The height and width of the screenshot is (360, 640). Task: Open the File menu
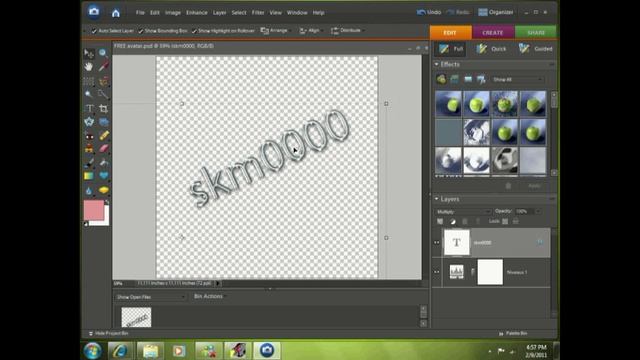click(x=140, y=13)
